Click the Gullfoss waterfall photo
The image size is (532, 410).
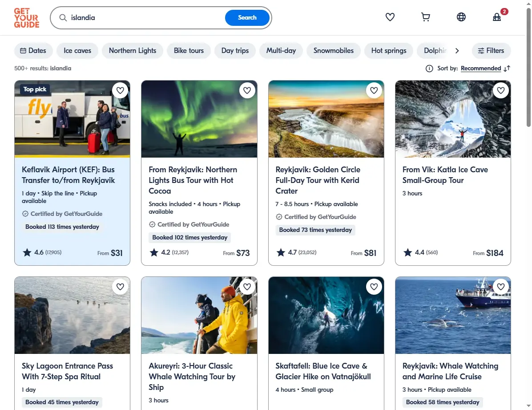tap(326, 119)
